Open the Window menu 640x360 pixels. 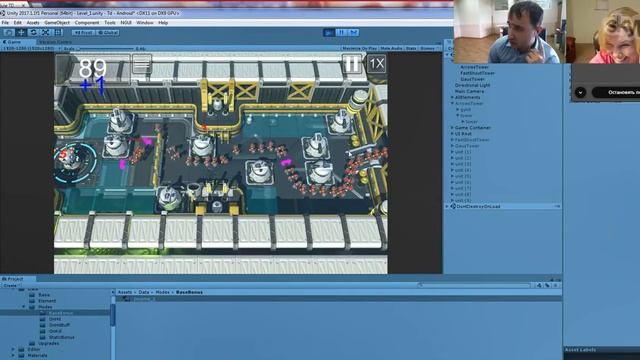(x=145, y=23)
